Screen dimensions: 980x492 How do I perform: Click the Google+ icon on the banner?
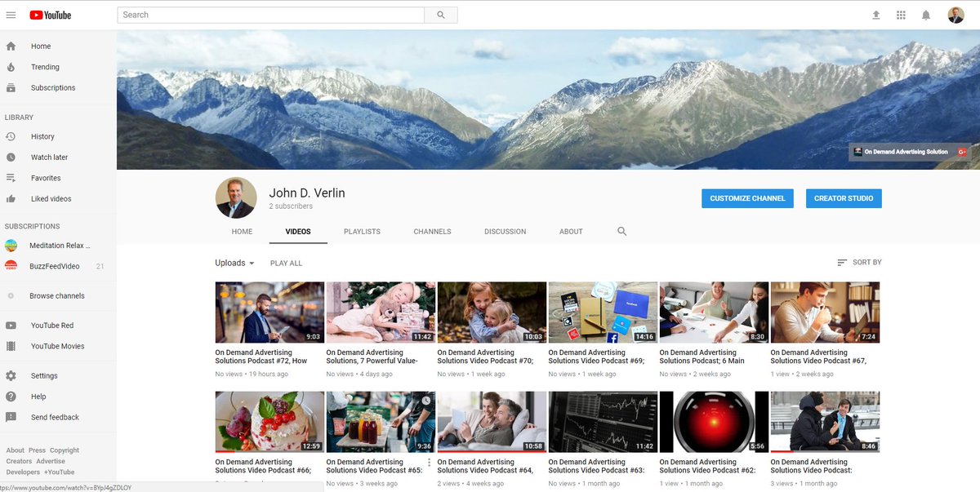962,152
